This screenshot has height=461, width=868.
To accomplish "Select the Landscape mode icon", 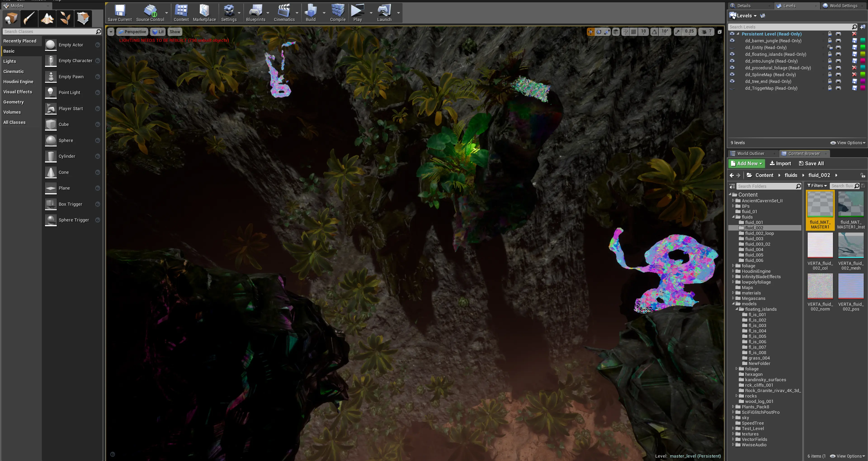I will click(x=47, y=18).
